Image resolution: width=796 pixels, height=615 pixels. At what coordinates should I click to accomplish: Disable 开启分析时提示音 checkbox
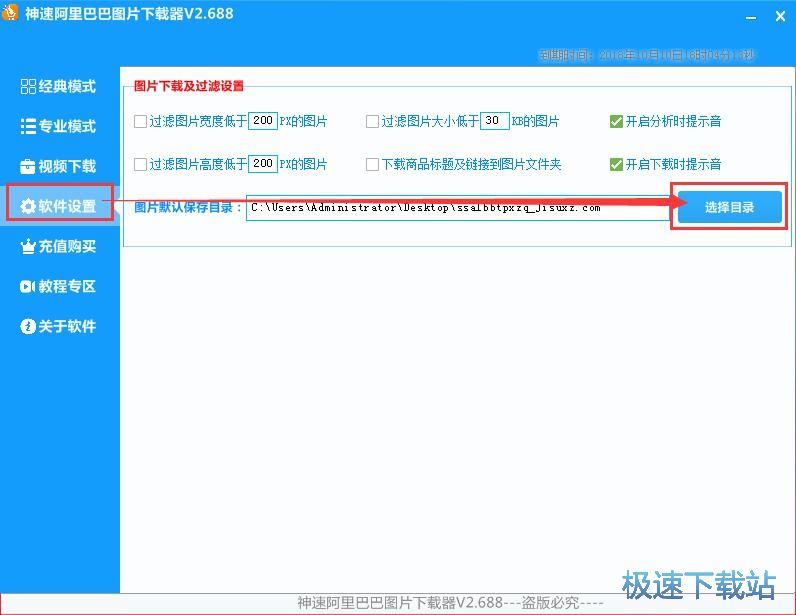click(616, 121)
